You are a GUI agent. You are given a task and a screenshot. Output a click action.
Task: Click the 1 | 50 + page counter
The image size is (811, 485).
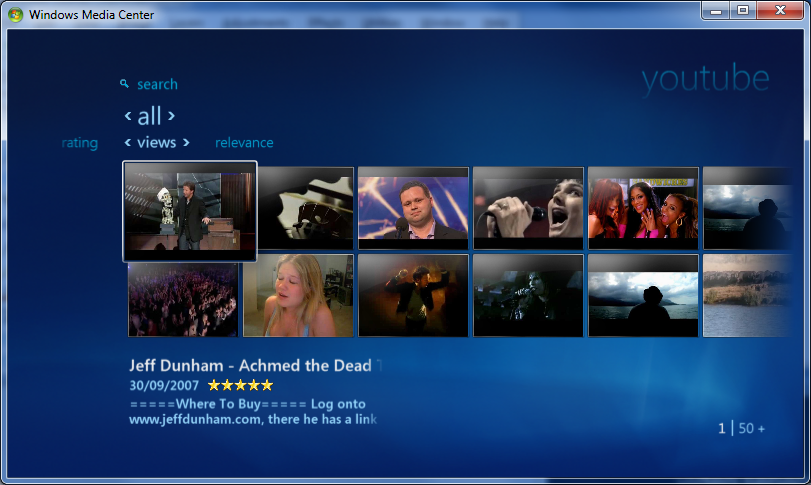[x=741, y=428]
